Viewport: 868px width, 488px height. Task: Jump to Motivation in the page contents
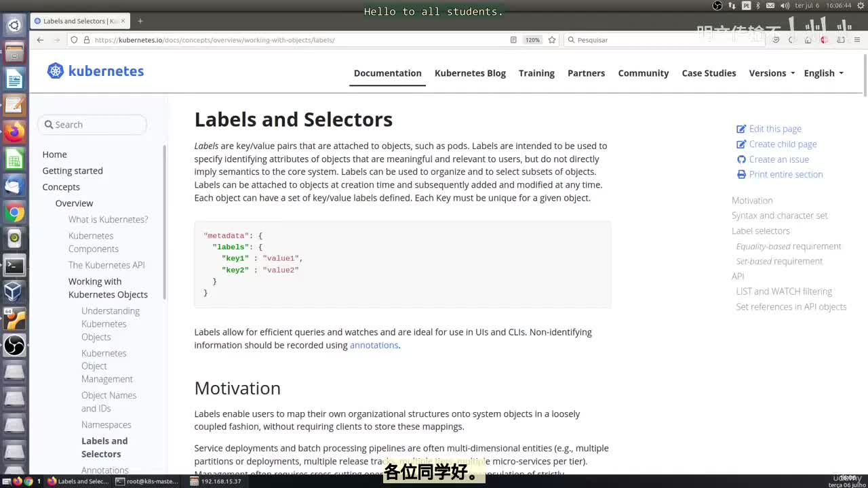pyautogui.click(x=752, y=201)
